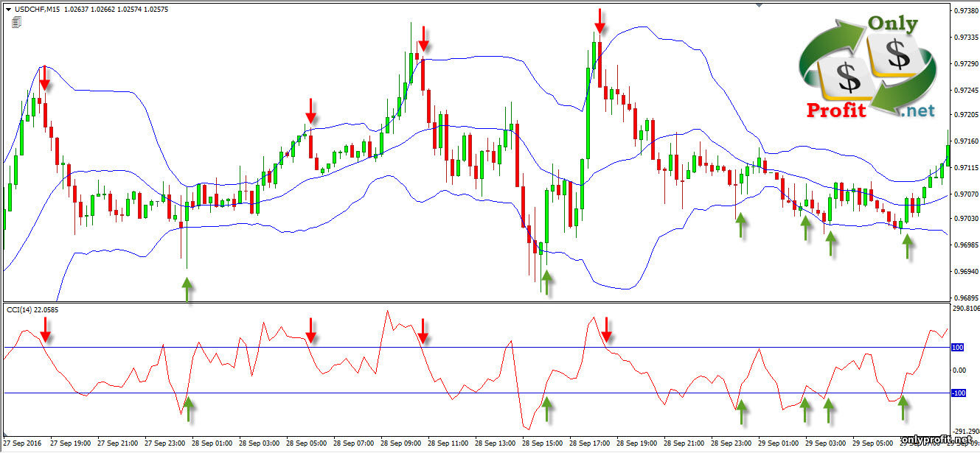
Task: Click the 29 Sep 03:00 time label
Action: pyautogui.click(x=825, y=444)
